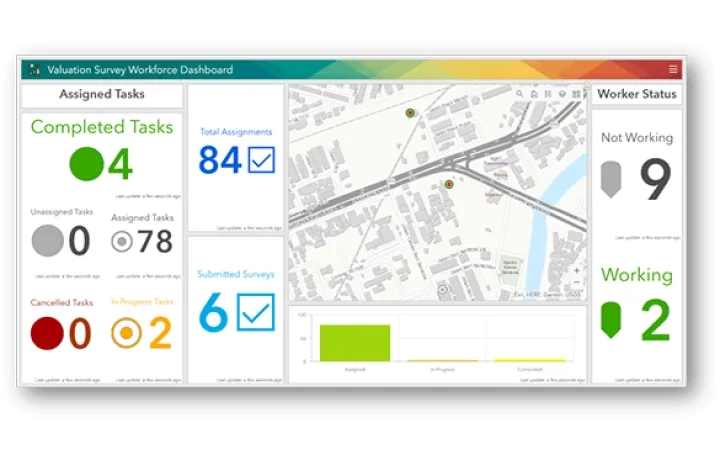Image resolution: width=720 pixels, height=460 pixels.
Task: Click the Unassigned Tasks label
Action: pyautogui.click(x=62, y=212)
